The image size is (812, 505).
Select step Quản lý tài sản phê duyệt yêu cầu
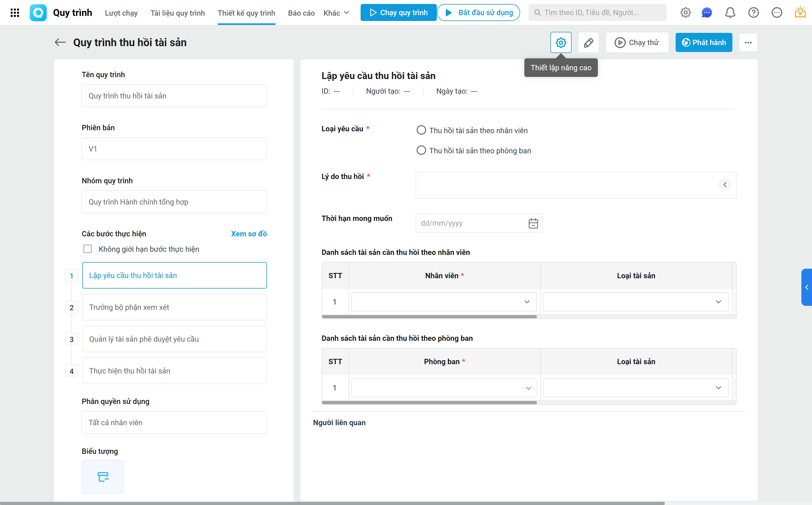coord(174,339)
